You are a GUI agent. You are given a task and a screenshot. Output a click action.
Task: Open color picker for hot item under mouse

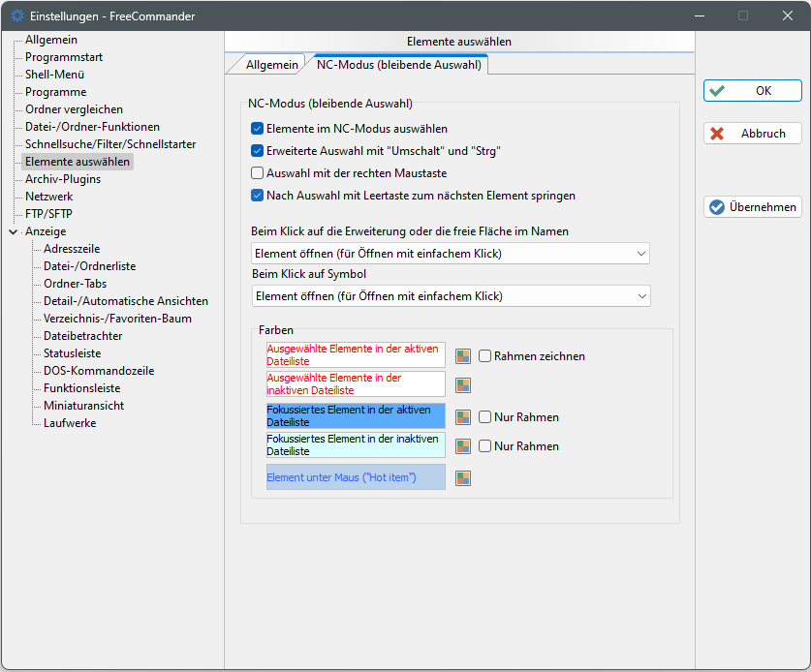point(463,477)
